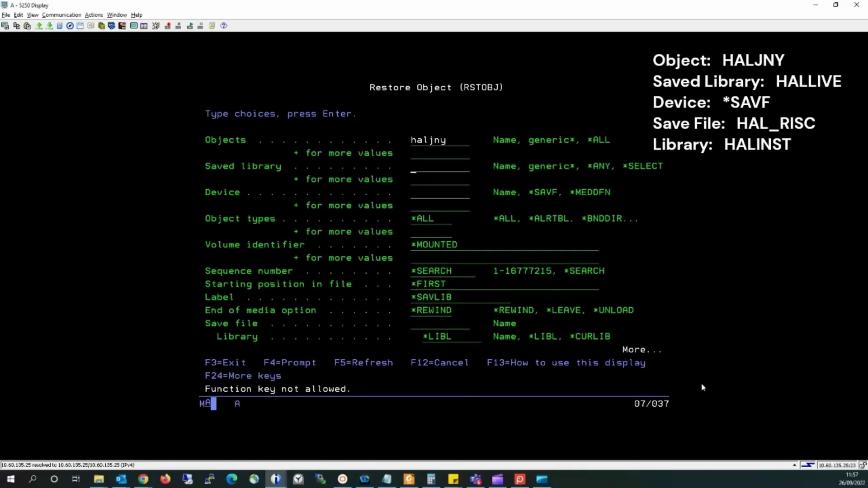Click the play macro green-flag icon

click(x=190, y=26)
